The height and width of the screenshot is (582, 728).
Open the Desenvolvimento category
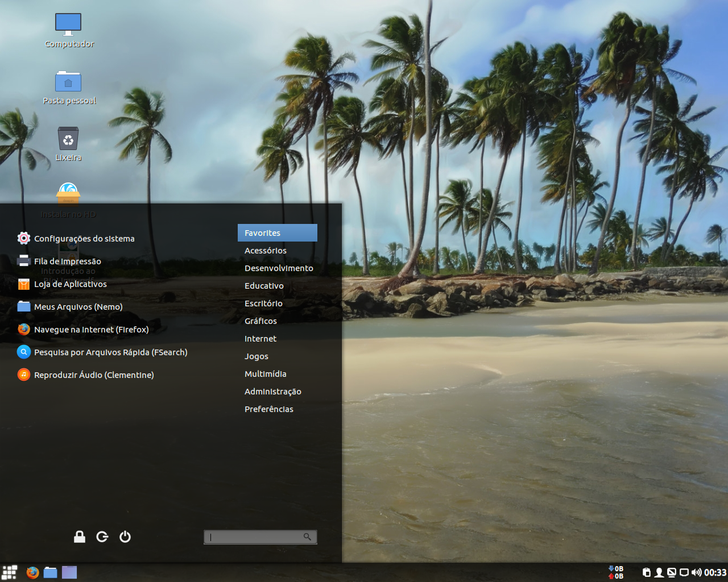point(278,268)
